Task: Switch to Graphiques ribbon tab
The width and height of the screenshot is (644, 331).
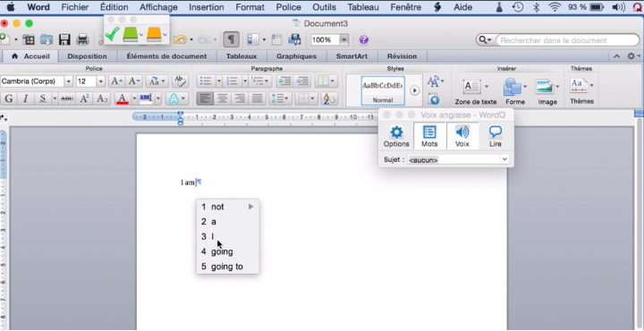Action: (297, 56)
